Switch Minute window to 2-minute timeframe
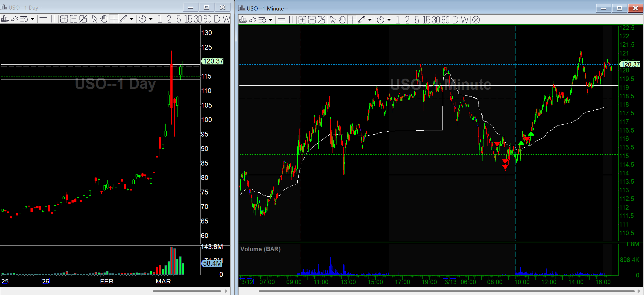This screenshot has height=295, width=644. [x=407, y=20]
